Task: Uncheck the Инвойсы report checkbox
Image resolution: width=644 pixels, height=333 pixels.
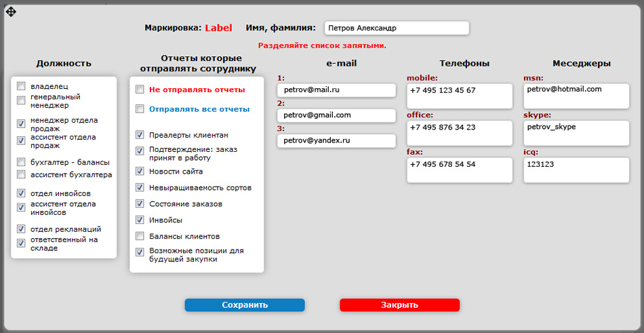Action: click(140, 220)
